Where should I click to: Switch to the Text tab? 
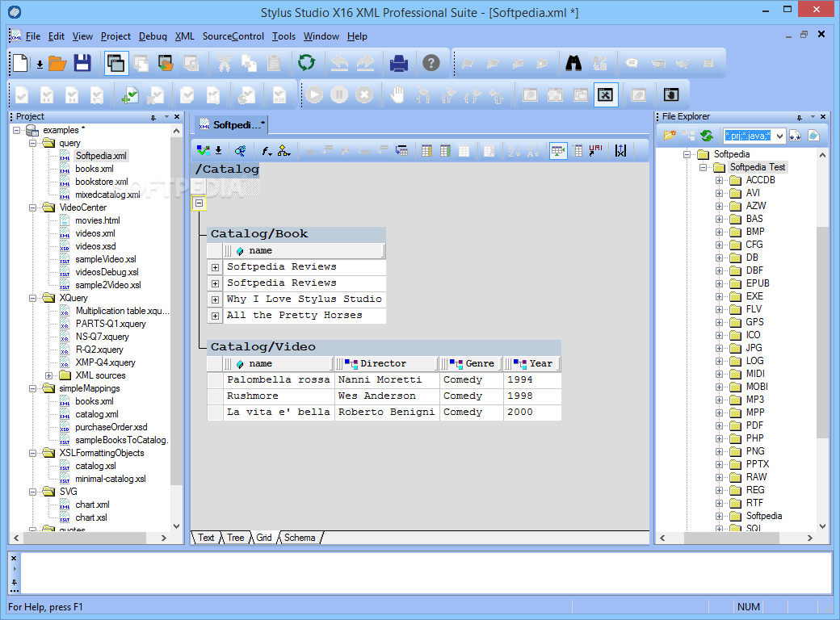coord(206,538)
